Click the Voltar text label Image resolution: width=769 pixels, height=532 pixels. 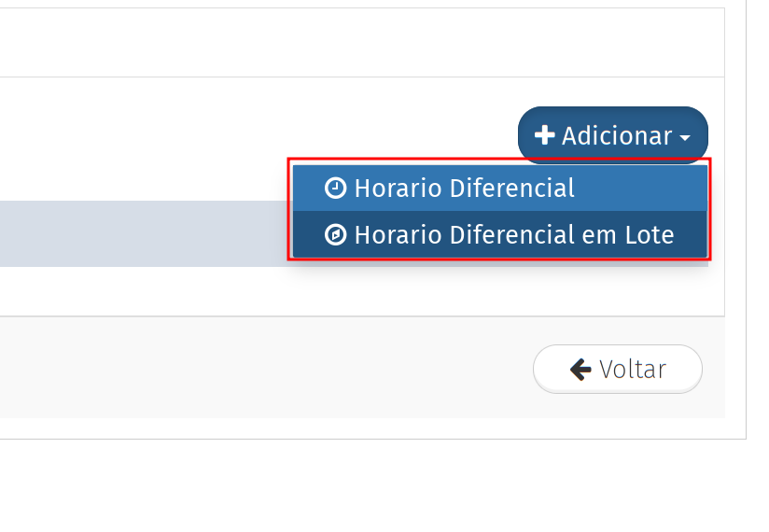pyautogui.click(x=633, y=370)
